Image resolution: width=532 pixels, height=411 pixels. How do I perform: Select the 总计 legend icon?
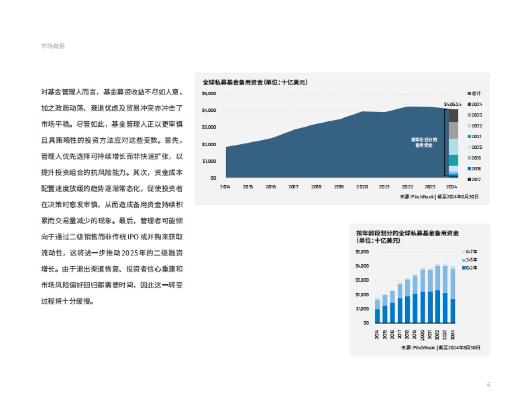click(469, 93)
